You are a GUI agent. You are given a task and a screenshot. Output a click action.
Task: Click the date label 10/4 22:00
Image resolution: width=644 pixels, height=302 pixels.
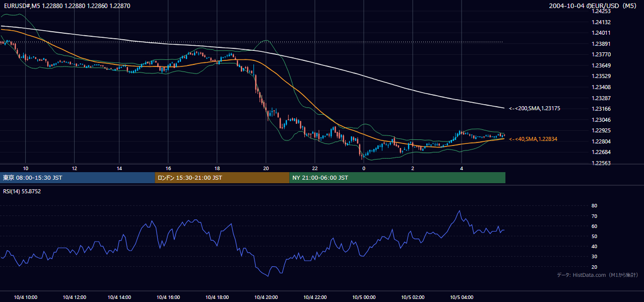click(315, 297)
